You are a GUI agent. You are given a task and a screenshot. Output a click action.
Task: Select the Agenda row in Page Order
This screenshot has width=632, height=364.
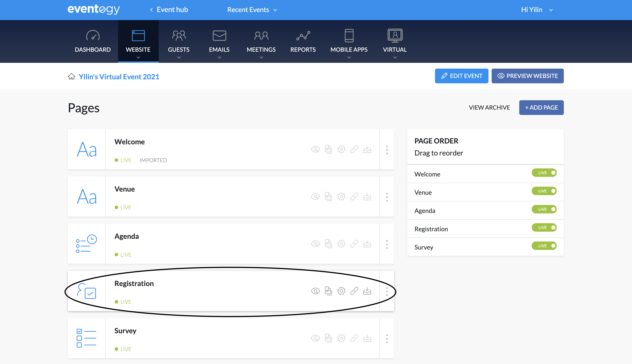(x=485, y=211)
